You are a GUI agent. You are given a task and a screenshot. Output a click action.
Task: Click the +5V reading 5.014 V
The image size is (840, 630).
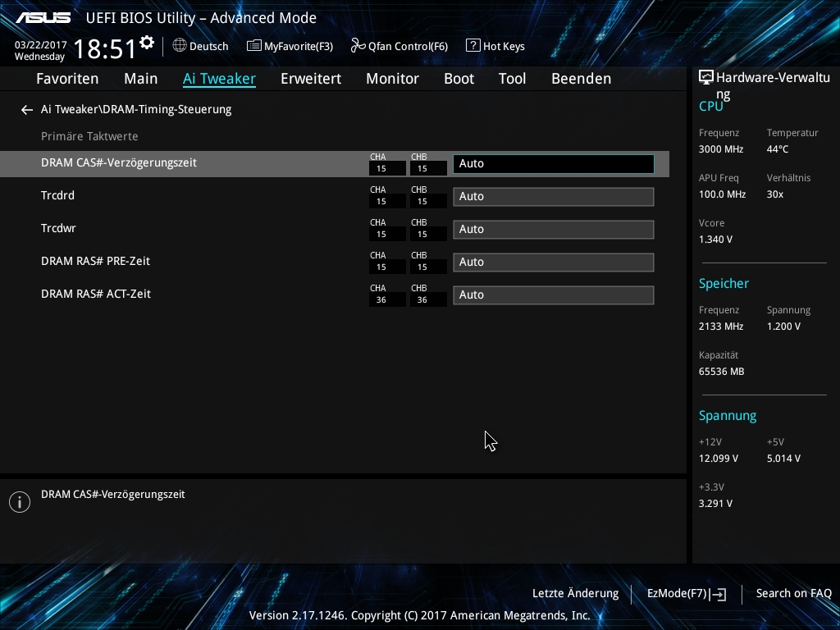783,459
